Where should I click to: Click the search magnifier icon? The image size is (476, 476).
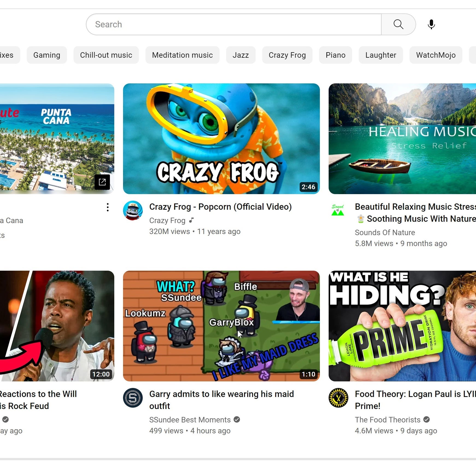click(x=398, y=24)
